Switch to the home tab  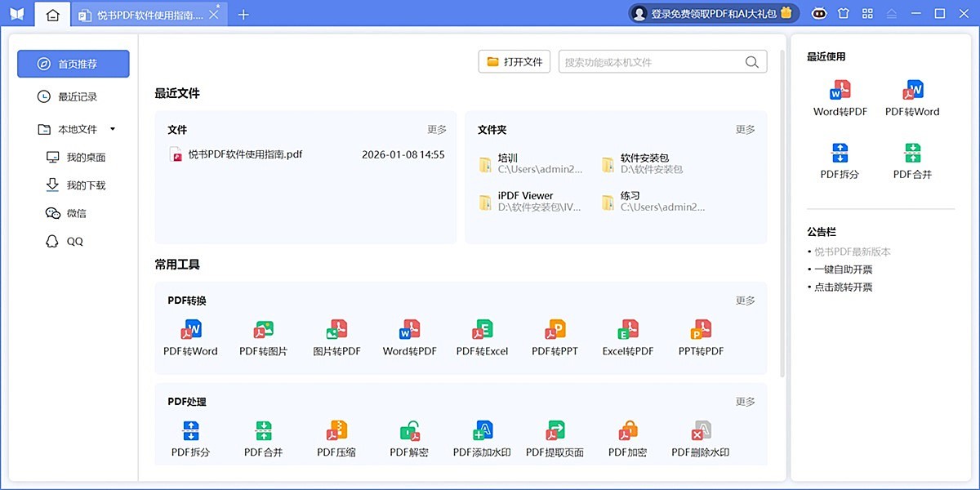pos(52,13)
